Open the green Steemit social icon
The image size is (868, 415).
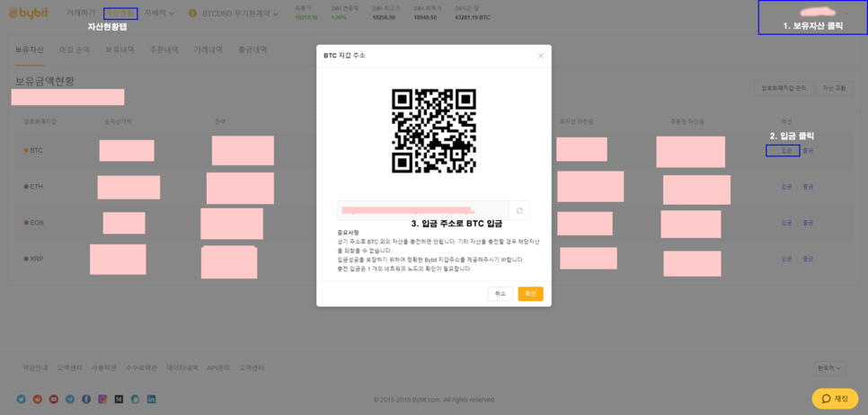tap(135, 399)
